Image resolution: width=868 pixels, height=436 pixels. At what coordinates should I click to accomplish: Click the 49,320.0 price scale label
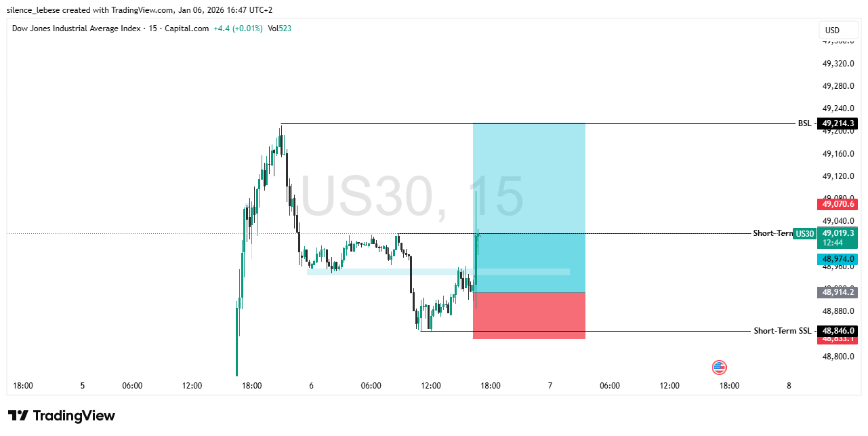[838, 64]
